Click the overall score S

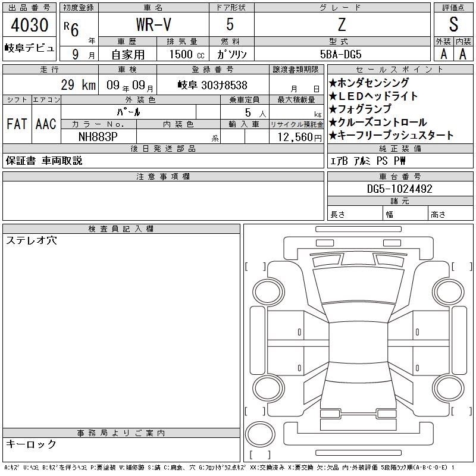click(453, 24)
